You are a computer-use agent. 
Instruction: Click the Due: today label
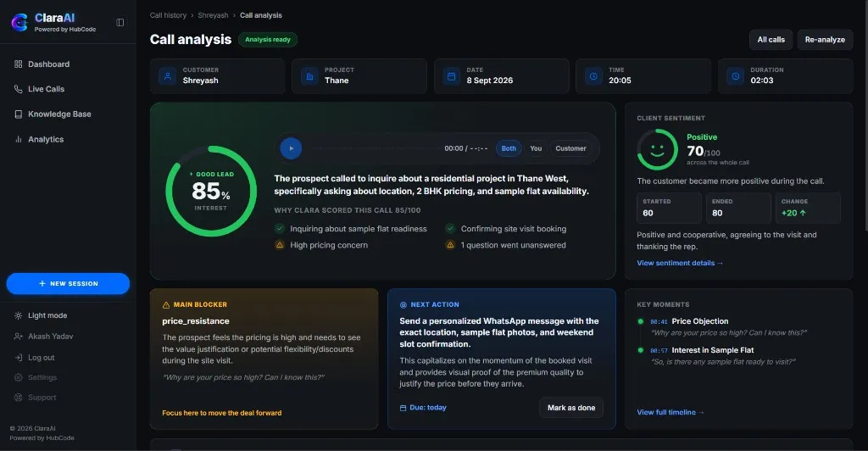pos(428,408)
